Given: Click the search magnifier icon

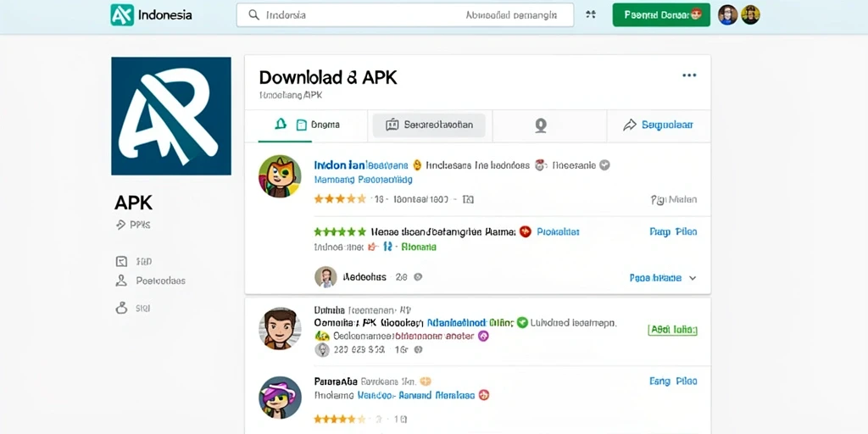Looking at the screenshot, I should click(254, 15).
